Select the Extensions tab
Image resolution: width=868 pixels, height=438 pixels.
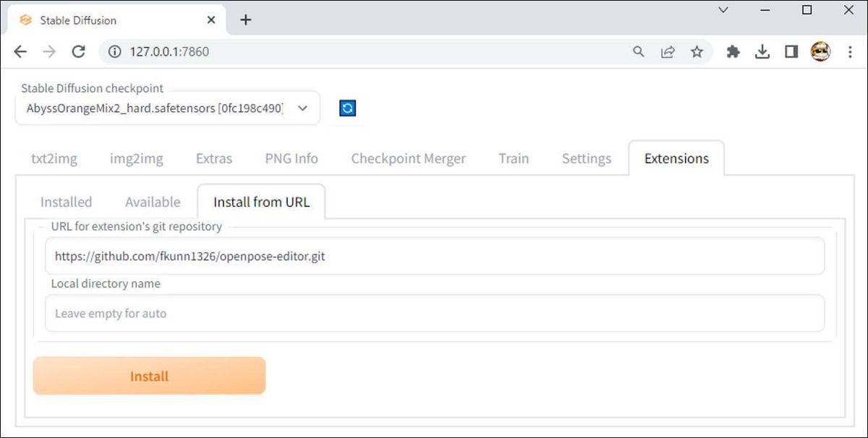pyautogui.click(x=676, y=158)
